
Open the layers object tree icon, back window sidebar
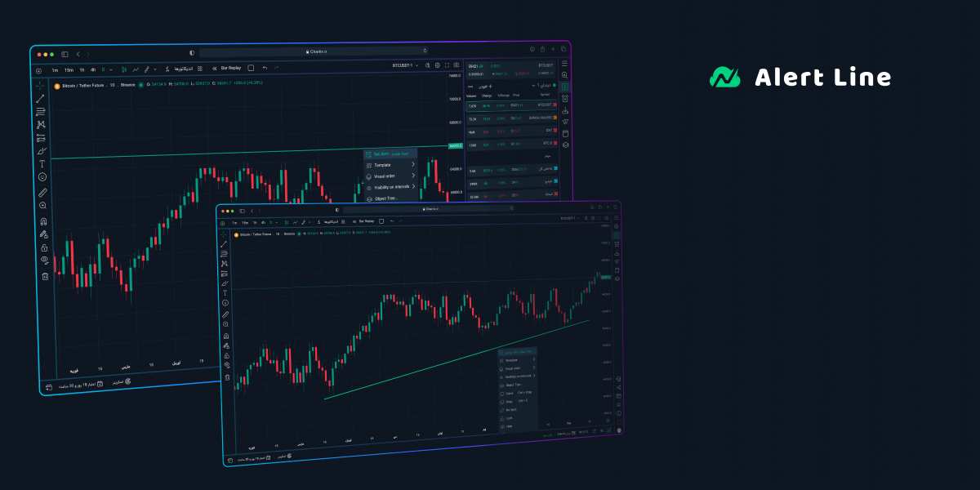565,145
